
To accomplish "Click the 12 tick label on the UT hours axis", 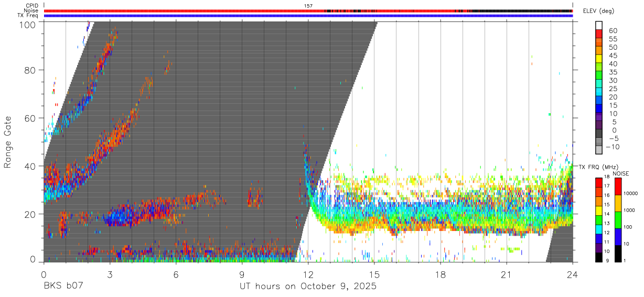I will pos(308,274).
